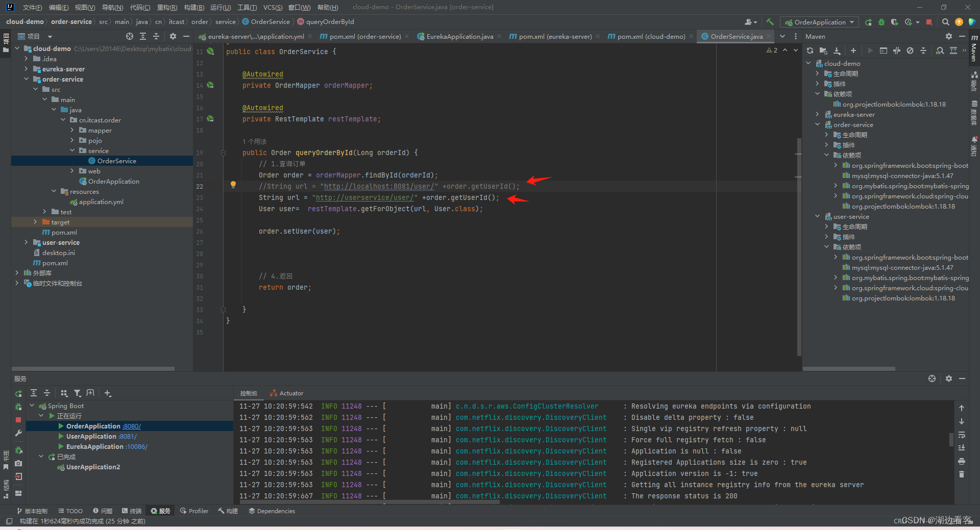Stop service with red square in Services
The height and width of the screenshot is (530, 980).
point(18,420)
